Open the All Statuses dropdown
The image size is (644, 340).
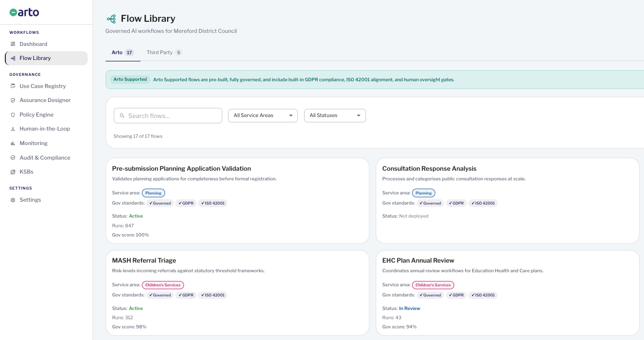click(335, 116)
